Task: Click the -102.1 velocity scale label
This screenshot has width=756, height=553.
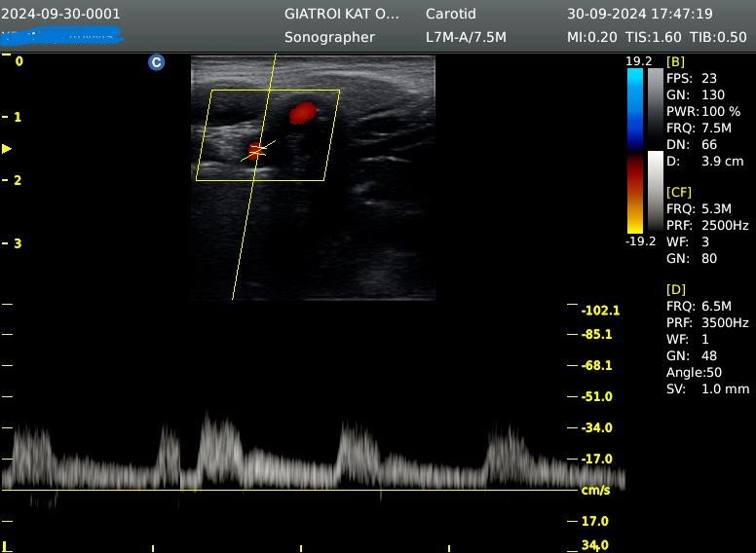Action: [x=599, y=311]
